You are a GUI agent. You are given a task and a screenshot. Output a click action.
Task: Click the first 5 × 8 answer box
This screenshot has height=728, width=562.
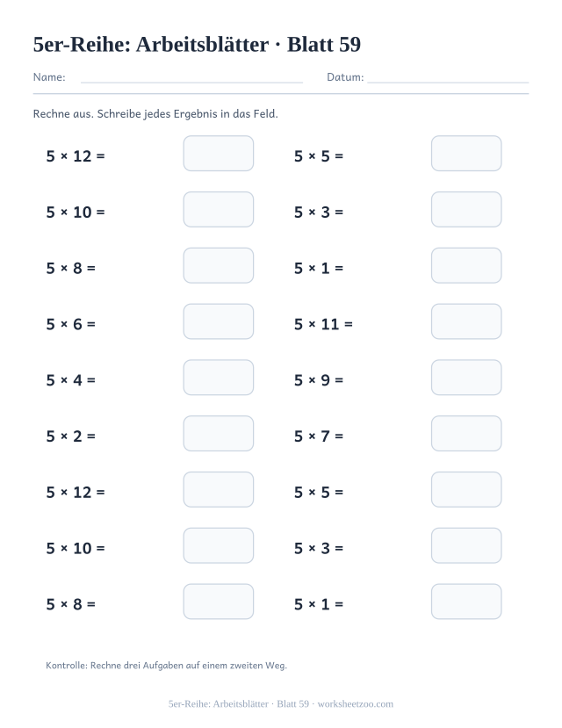[x=219, y=265]
